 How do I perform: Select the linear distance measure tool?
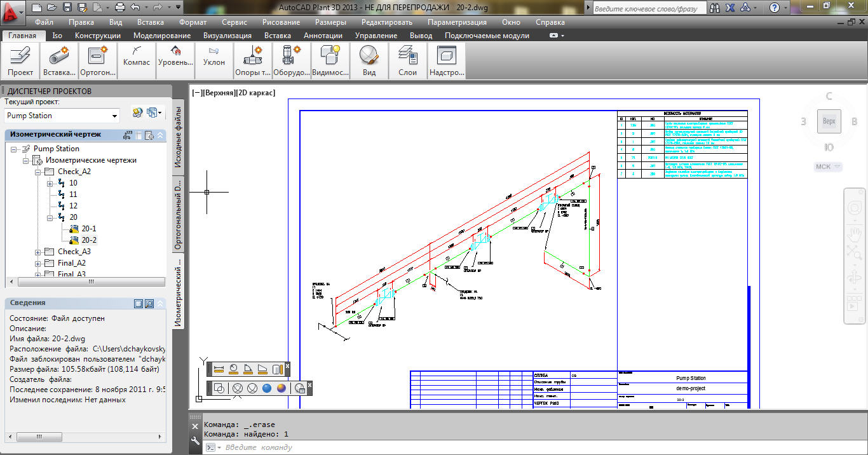(x=219, y=369)
